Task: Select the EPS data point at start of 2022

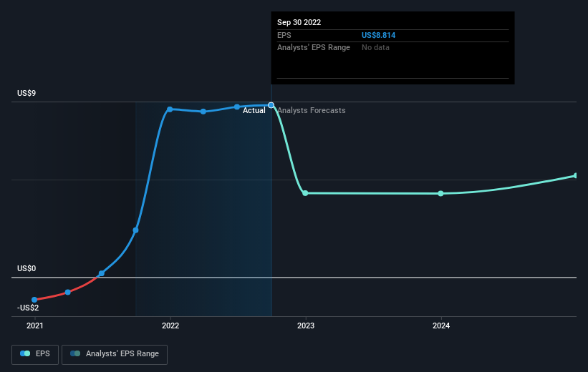Action: pyautogui.click(x=170, y=109)
